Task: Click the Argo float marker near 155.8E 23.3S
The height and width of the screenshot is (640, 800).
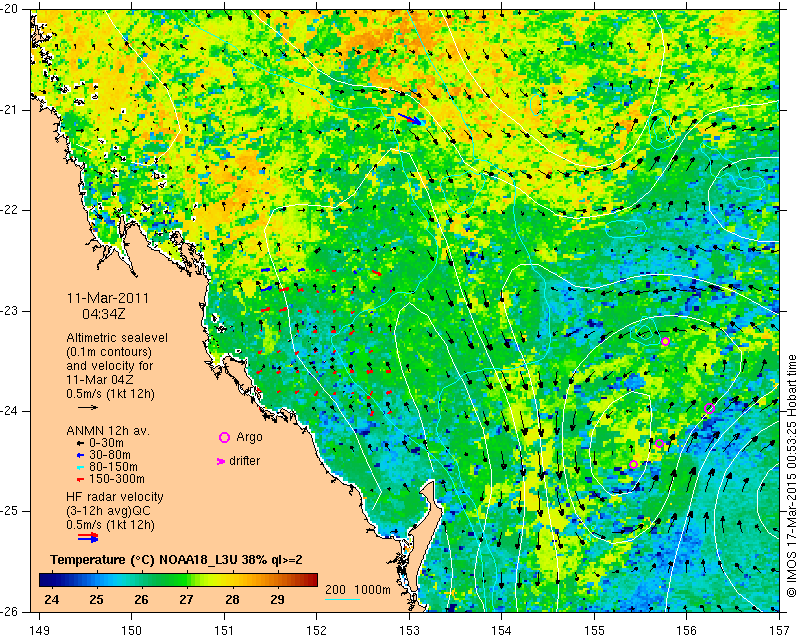Action: coord(665,341)
